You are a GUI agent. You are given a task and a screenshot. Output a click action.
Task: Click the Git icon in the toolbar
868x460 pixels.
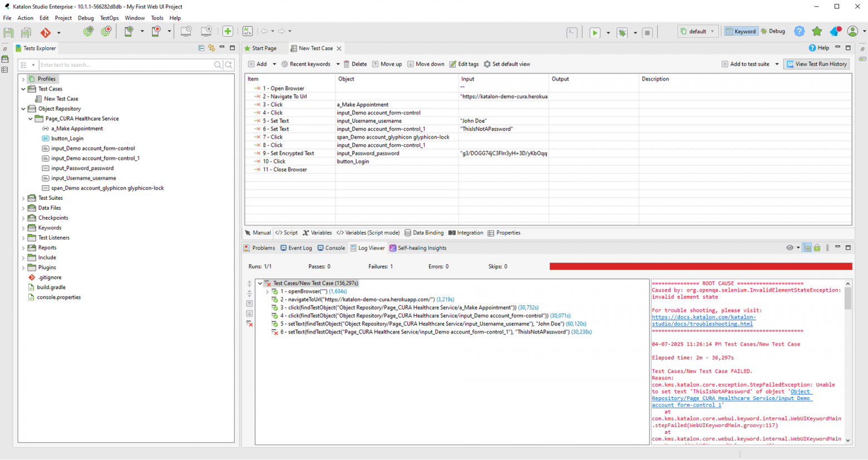coord(46,32)
